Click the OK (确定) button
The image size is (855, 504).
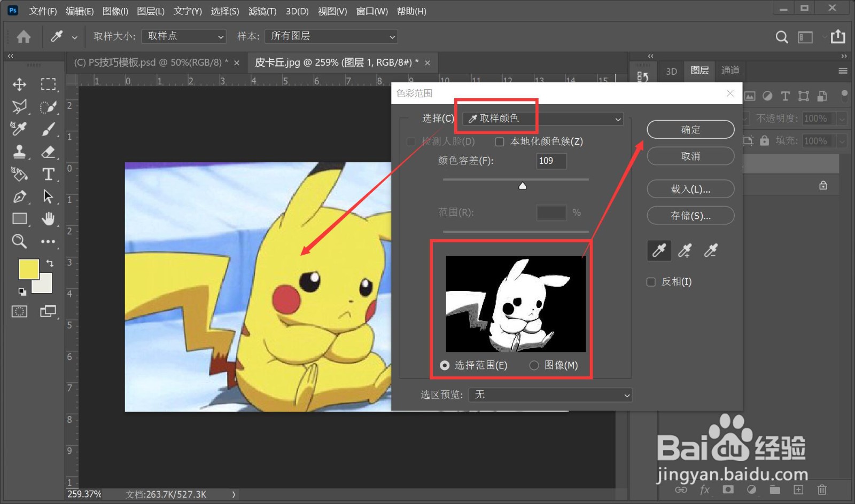[690, 129]
